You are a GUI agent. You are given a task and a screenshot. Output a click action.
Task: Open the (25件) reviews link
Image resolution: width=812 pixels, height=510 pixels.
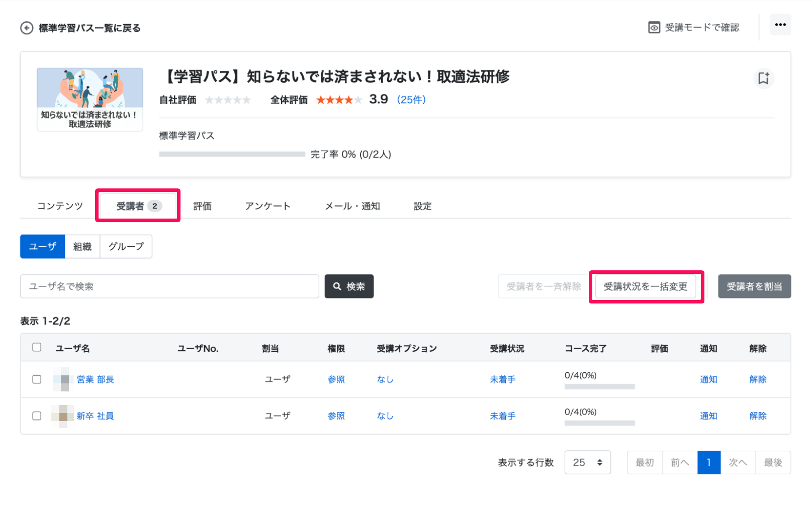click(x=411, y=99)
